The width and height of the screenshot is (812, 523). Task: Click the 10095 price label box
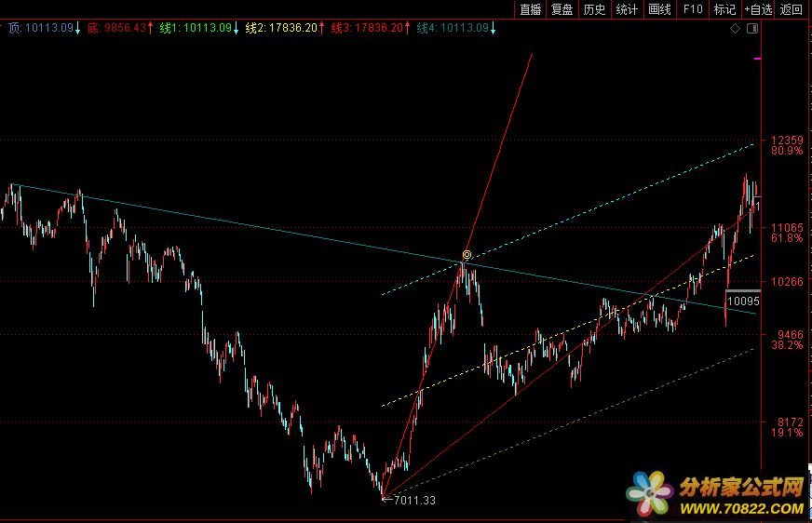point(743,302)
